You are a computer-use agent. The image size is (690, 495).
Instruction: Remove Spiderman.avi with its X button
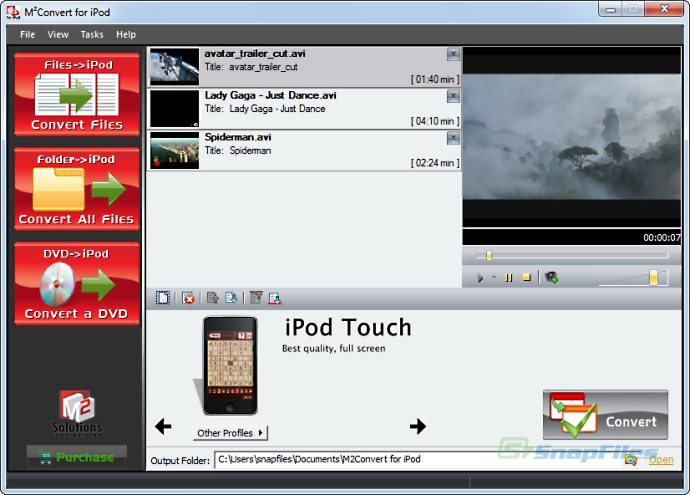click(x=453, y=138)
